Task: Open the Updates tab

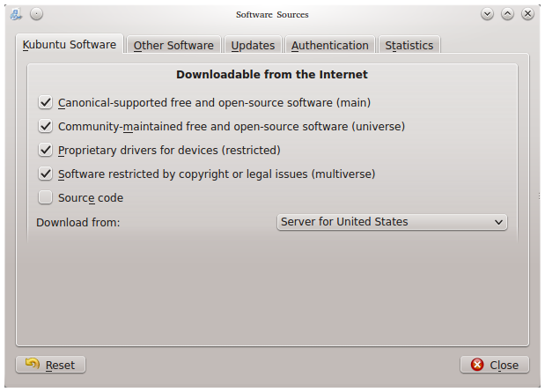Action: (x=253, y=46)
